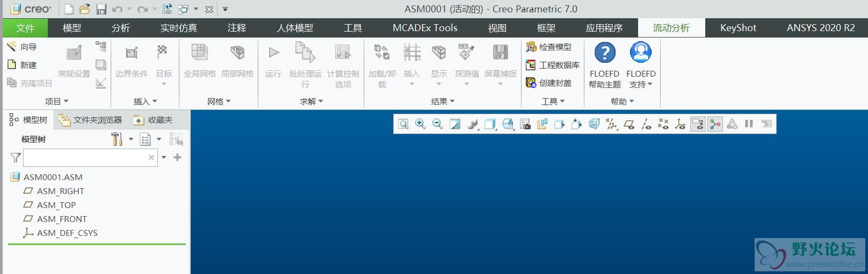This screenshot has width=868, height=274.
Task: Open the KeyShot tab
Action: pos(738,28)
